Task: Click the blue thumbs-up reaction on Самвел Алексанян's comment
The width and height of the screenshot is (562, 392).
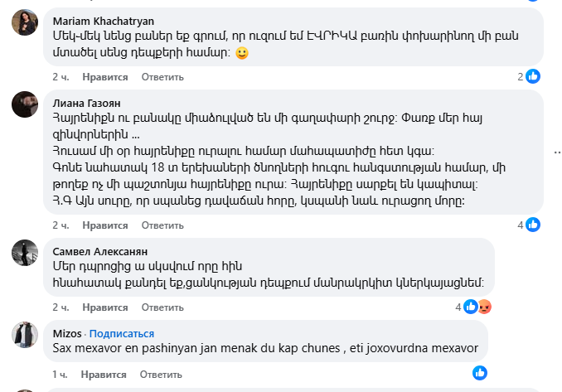Action: 471,307
